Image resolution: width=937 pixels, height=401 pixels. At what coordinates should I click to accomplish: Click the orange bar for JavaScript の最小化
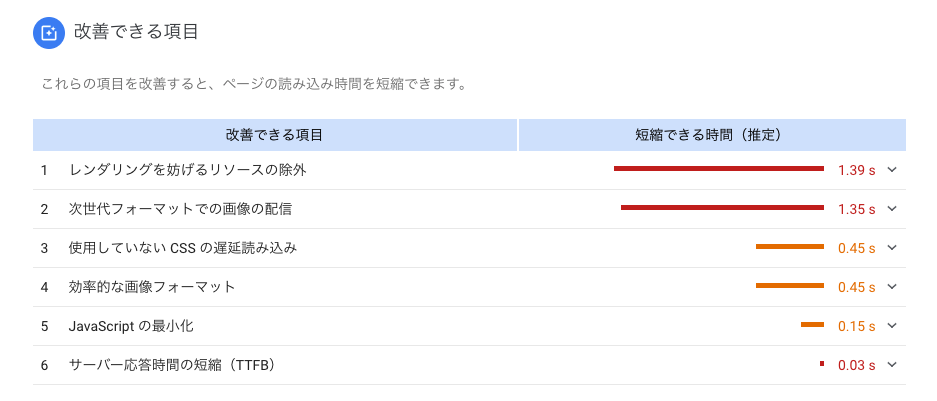click(x=813, y=325)
